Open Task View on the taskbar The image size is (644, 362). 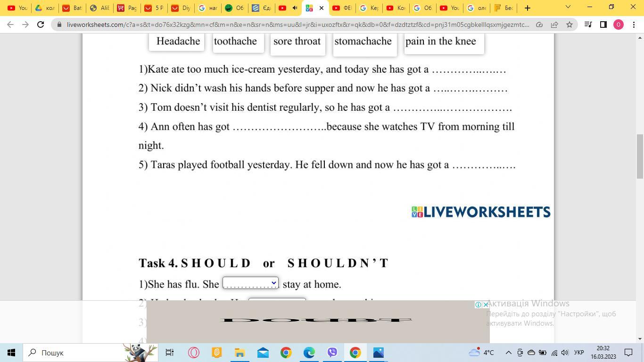[x=170, y=353]
